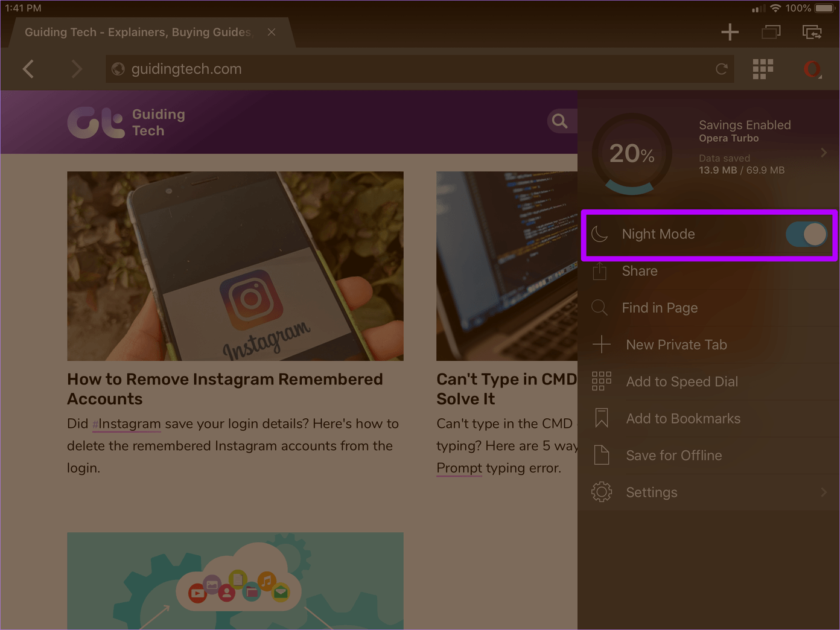
Task: Close the Guiding Tech tab
Action: [x=272, y=32]
